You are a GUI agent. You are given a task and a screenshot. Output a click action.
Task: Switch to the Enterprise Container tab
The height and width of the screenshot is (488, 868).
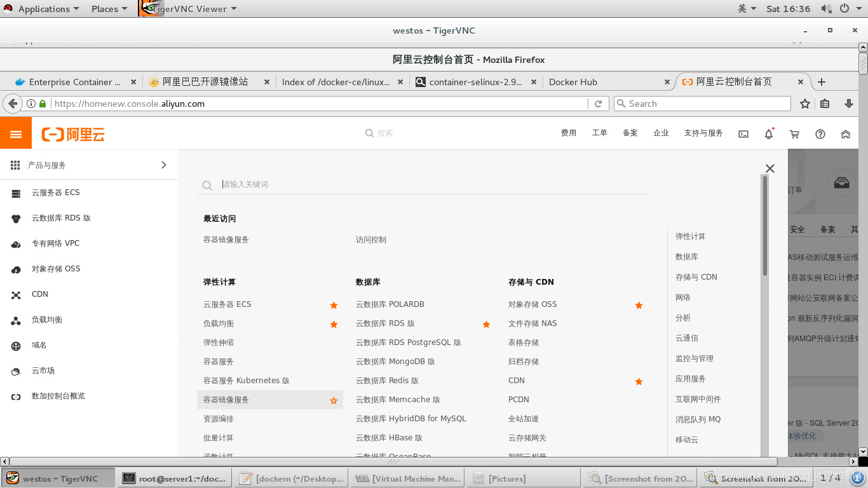pyautogui.click(x=75, y=82)
